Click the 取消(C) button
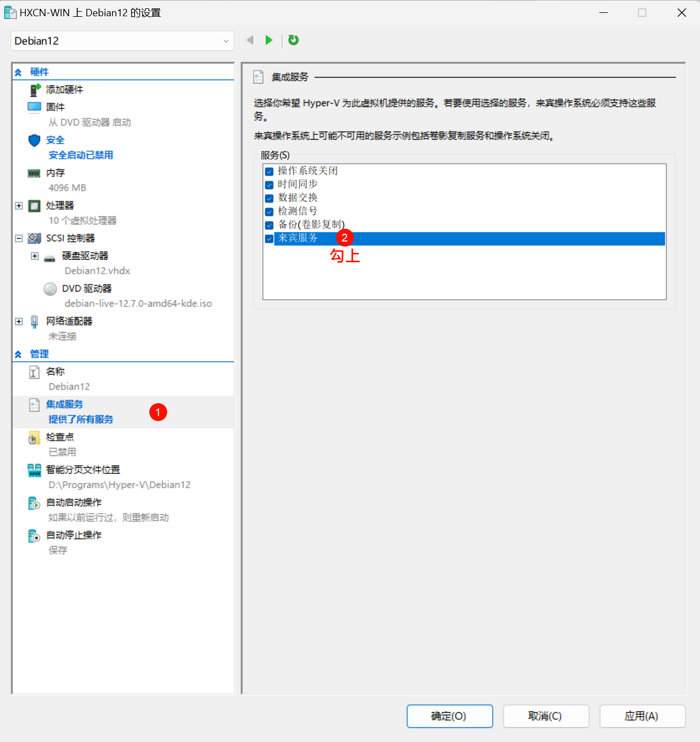The height and width of the screenshot is (742, 700). 546,716
